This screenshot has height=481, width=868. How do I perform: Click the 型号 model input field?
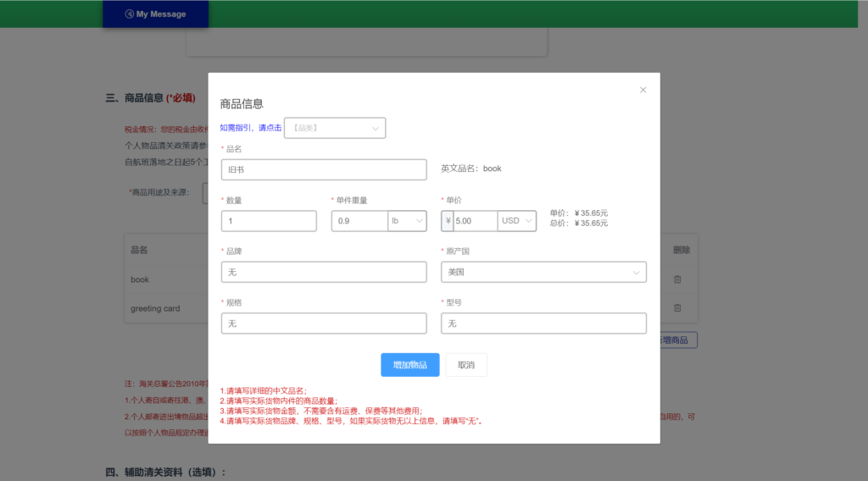[543, 323]
